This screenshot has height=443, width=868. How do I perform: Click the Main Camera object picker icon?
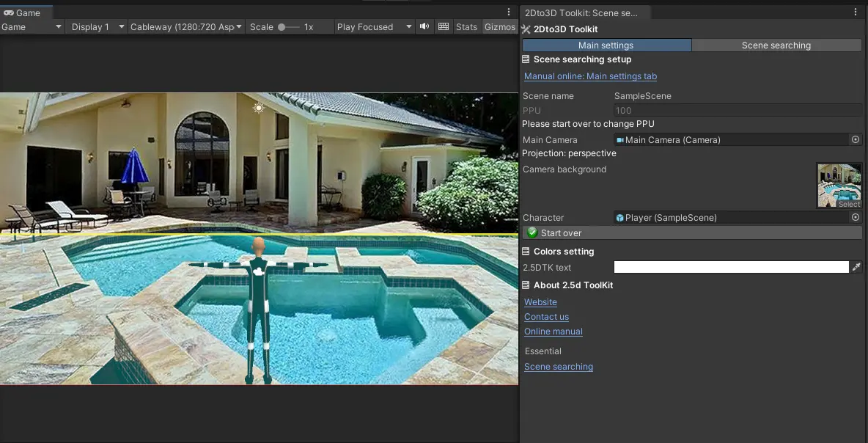point(855,139)
